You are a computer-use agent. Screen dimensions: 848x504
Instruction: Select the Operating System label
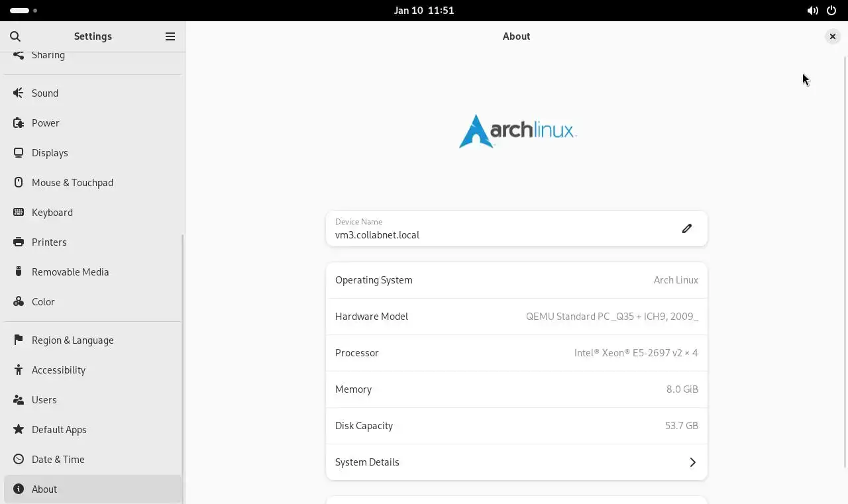(x=374, y=280)
